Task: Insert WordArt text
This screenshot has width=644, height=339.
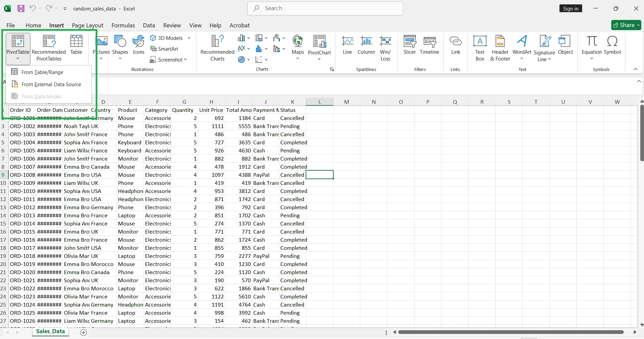Action: (x=522, y=47)
